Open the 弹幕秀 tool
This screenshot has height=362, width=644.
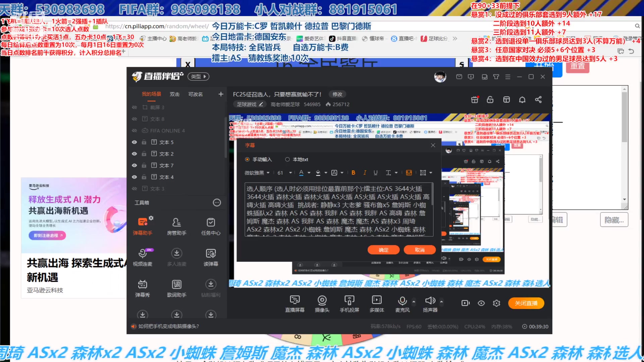coord(143,288)
